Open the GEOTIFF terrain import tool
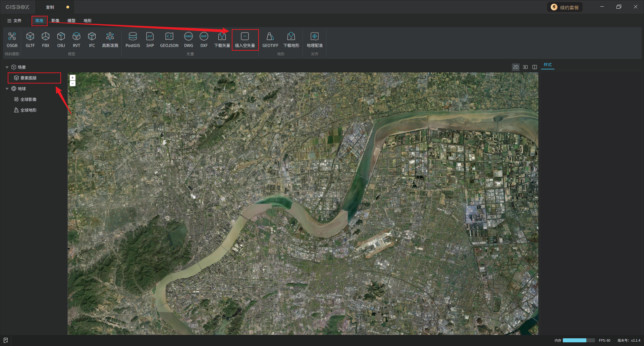Image resolution: width=644 pixels, height=346 pixels. pyautogui.click(x=270, y=40)
